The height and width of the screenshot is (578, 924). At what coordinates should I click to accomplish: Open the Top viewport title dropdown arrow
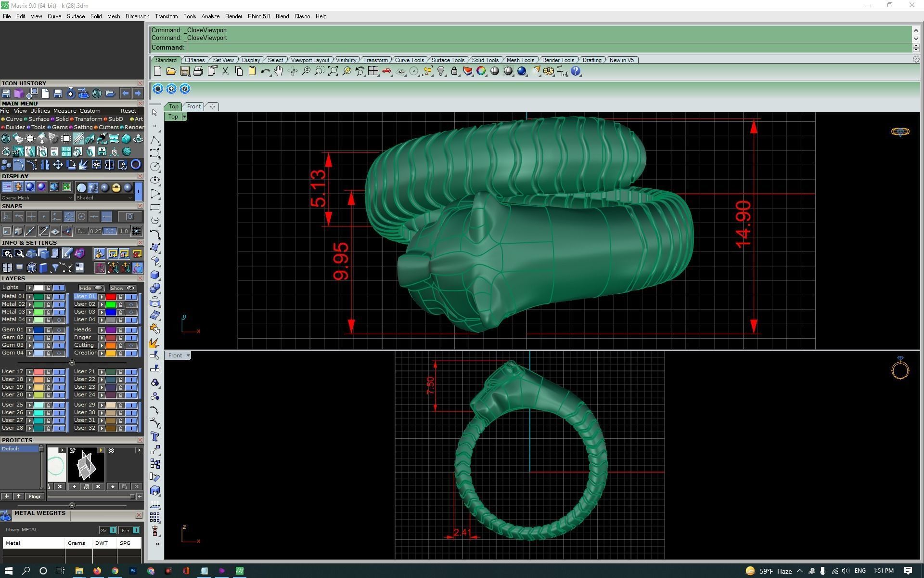(184, 117)
